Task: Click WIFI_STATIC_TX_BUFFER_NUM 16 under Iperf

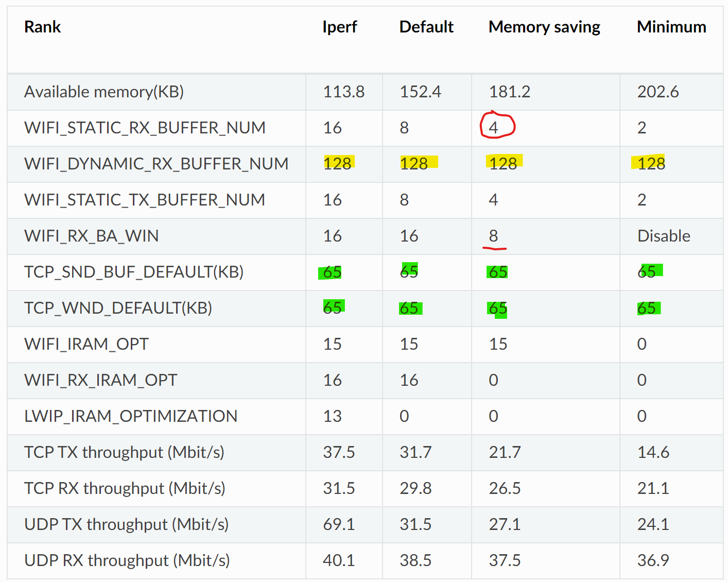Action: point(332,200)
